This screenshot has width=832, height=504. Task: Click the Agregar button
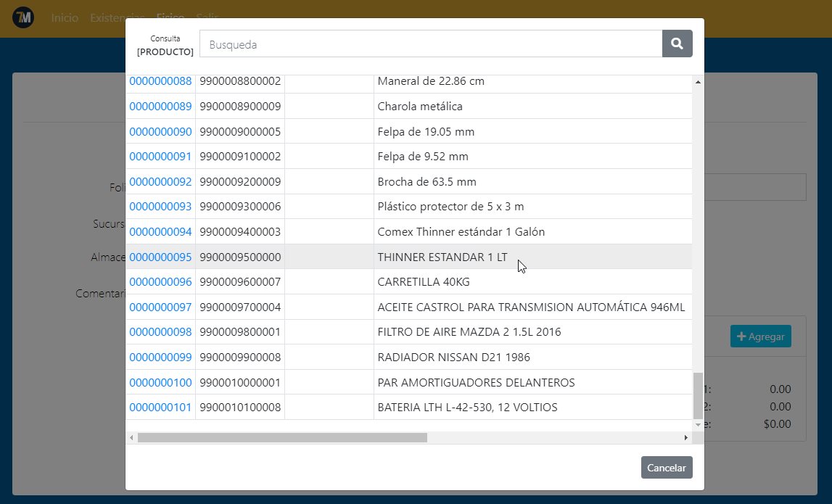tap(760, 336)
